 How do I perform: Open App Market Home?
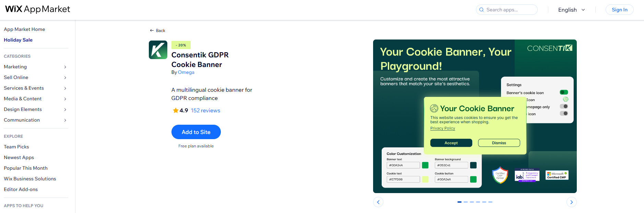24,29
